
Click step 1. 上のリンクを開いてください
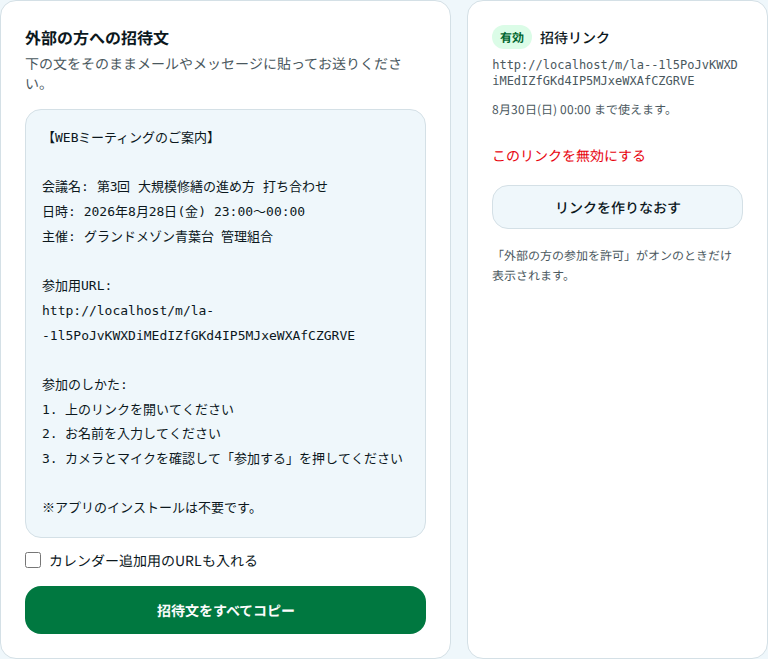(x=138, y=409)
